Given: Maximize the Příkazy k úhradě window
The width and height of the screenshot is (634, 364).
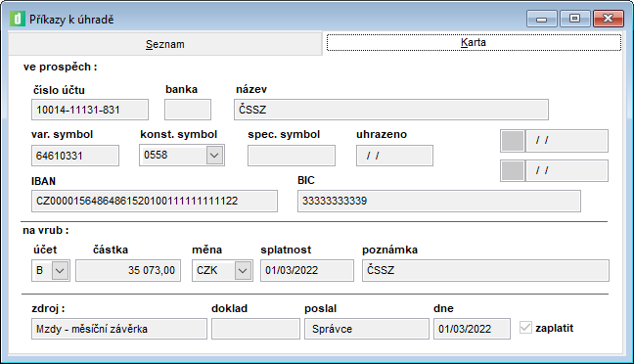Looking at the screenshot, I should tap(574, 19).
